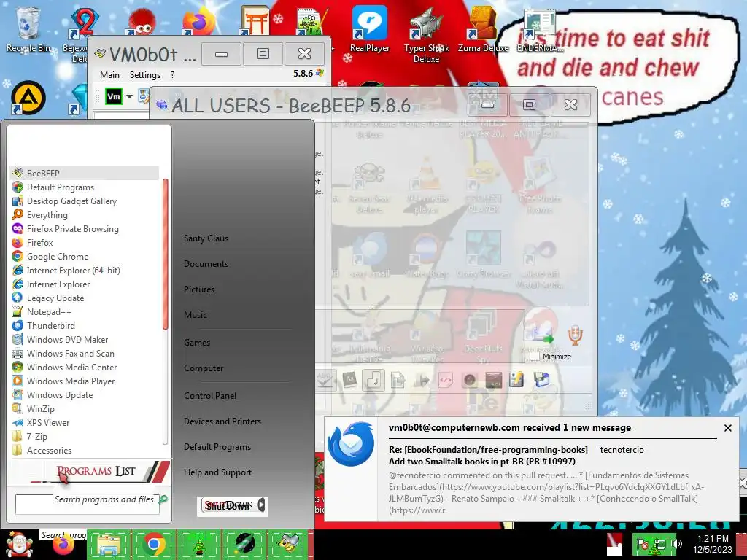Screen dimensions: 747x560
Task: Open Default Programs in the right Start menu column
Action: click(217, 447)
